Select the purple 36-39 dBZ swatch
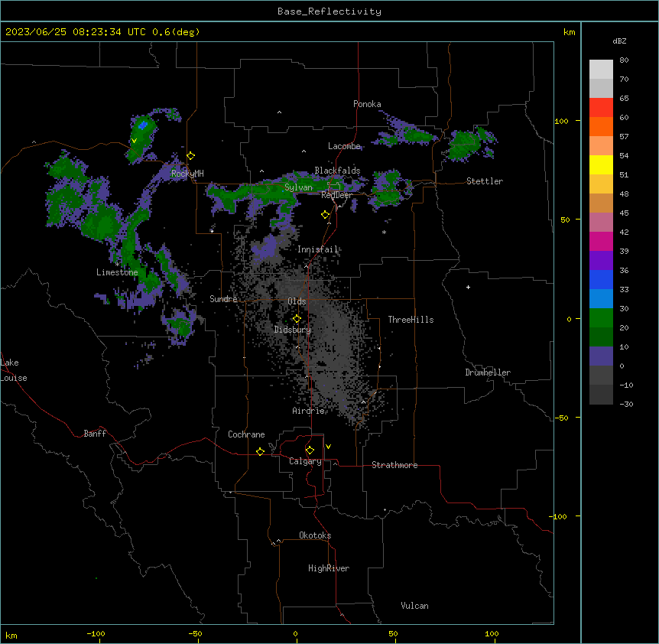 [x=601, y=260]
